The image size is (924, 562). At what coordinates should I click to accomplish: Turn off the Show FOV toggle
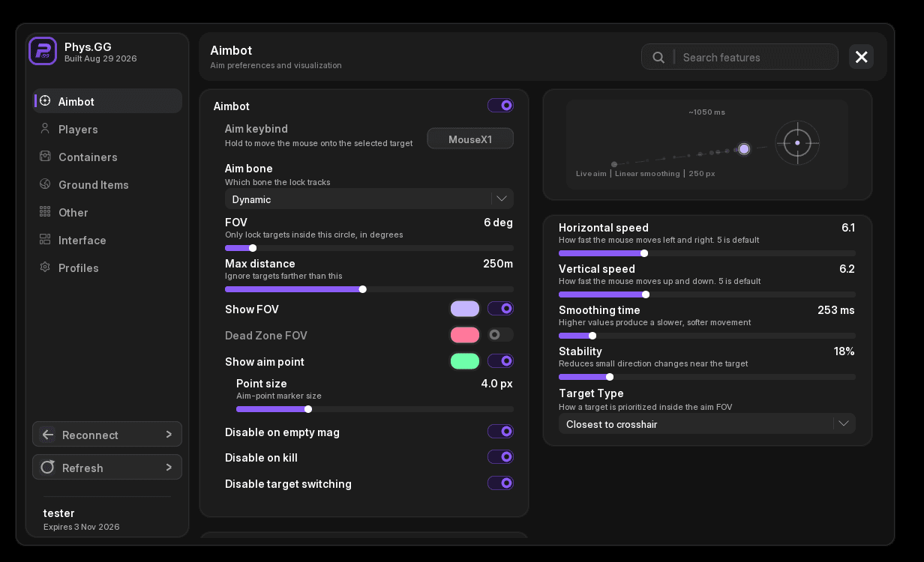[x=500, y=309]
